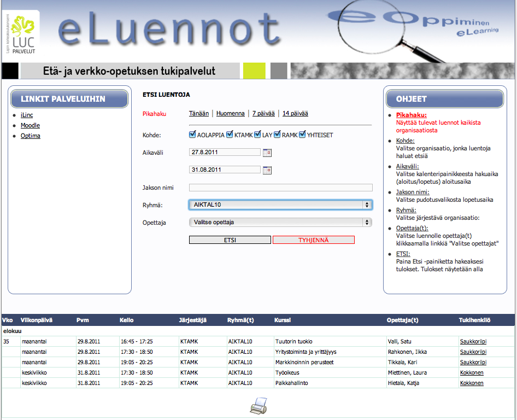Expand the Ryhmä dropdown showing AIKTAL10
The height and width of the screenshot is (420, 517).
[x=280, y=205]
